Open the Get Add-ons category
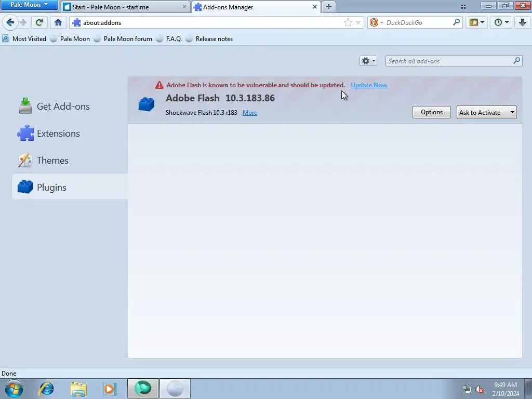This screenshot has height=399, width=532. [x=70, y=106]
